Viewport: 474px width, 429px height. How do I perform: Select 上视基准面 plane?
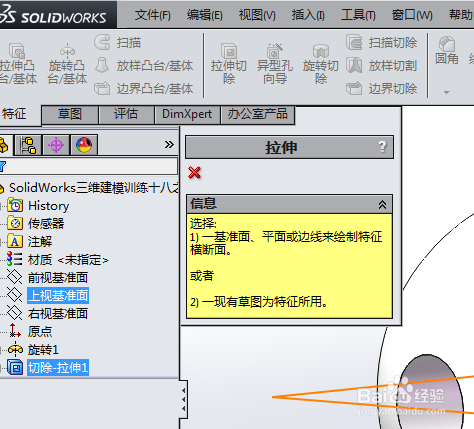click(x=58, y=295)
